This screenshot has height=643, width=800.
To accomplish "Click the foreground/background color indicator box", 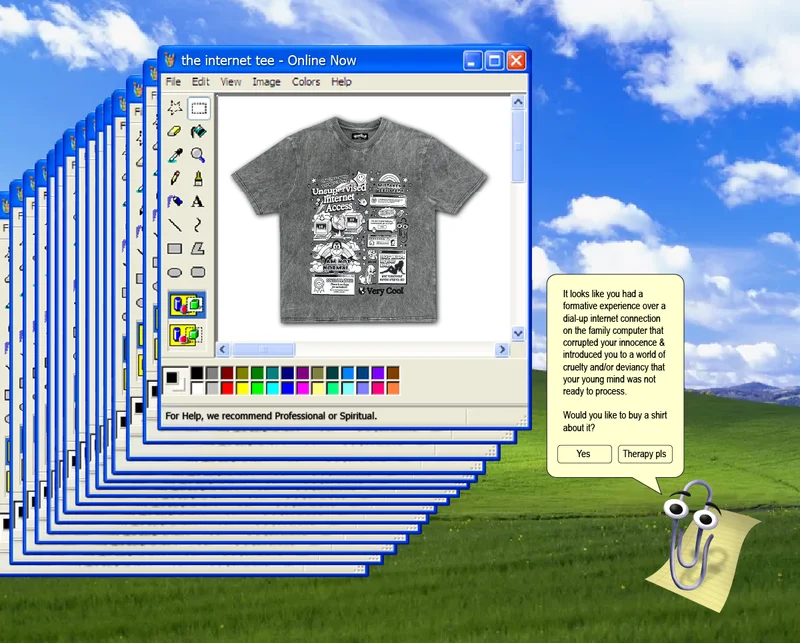I will pos(176,381).
